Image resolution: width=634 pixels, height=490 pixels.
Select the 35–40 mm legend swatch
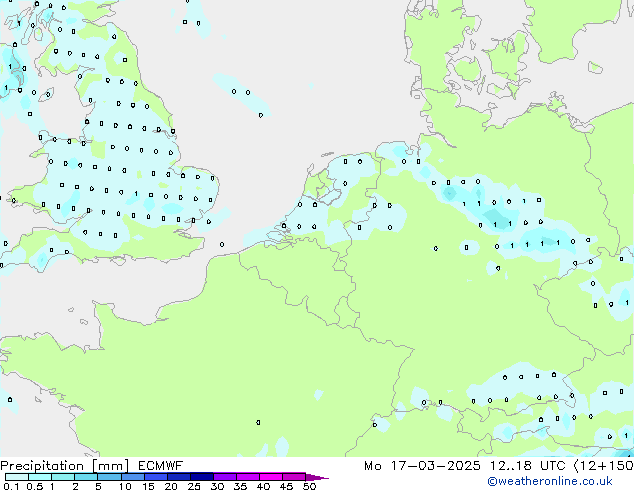click(x=248, y=477)
